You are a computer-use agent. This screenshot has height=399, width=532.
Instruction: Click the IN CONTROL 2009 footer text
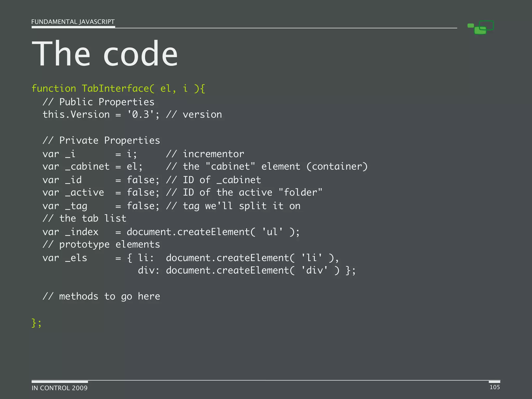(x=59, y=388)
